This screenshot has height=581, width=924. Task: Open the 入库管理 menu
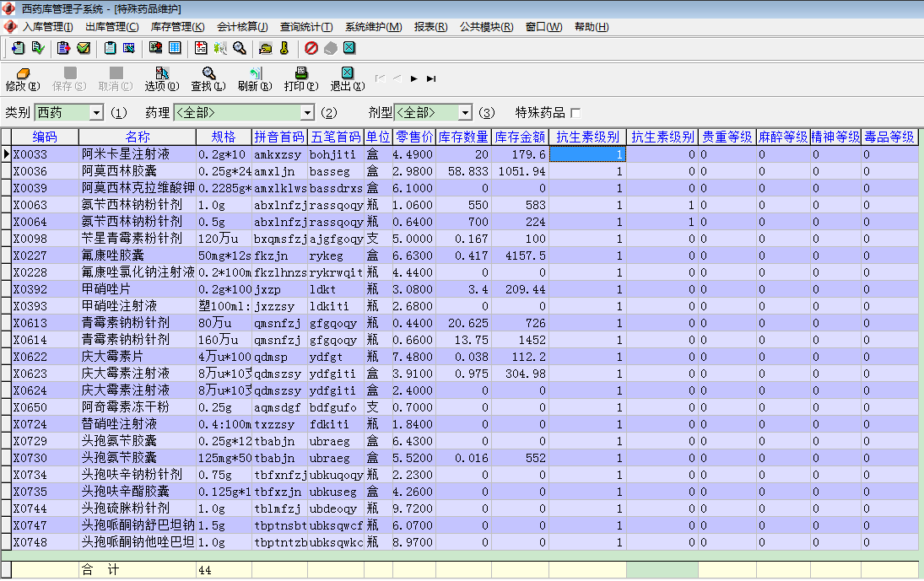tap(47, 27)
